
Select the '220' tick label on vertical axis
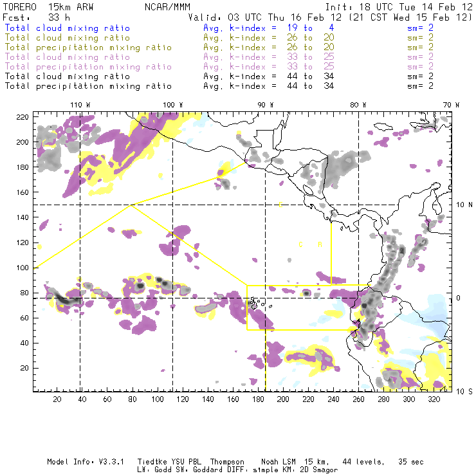click(x=23, y=117)
